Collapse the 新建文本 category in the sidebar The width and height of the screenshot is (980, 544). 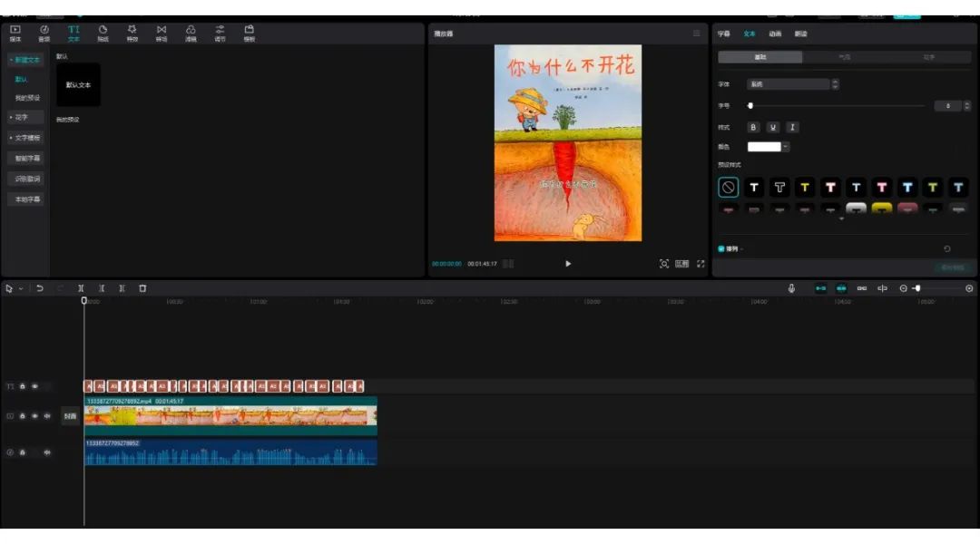[x=25, y=60]
